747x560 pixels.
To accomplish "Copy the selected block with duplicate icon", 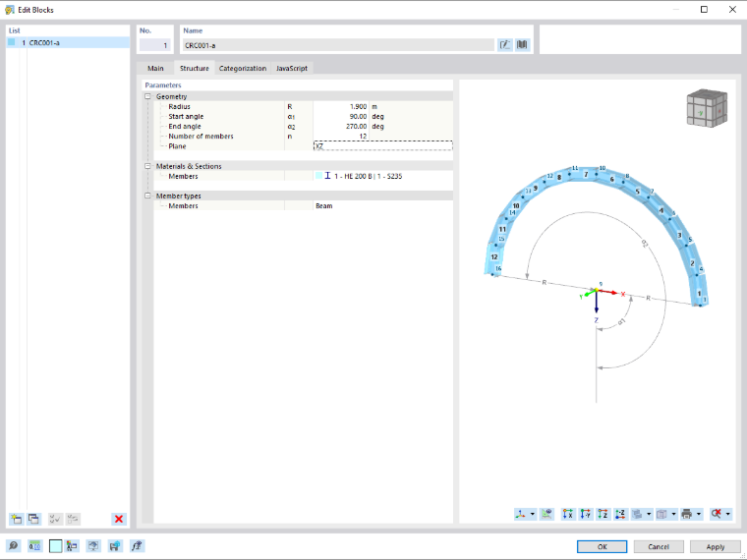I will (33, 519).
